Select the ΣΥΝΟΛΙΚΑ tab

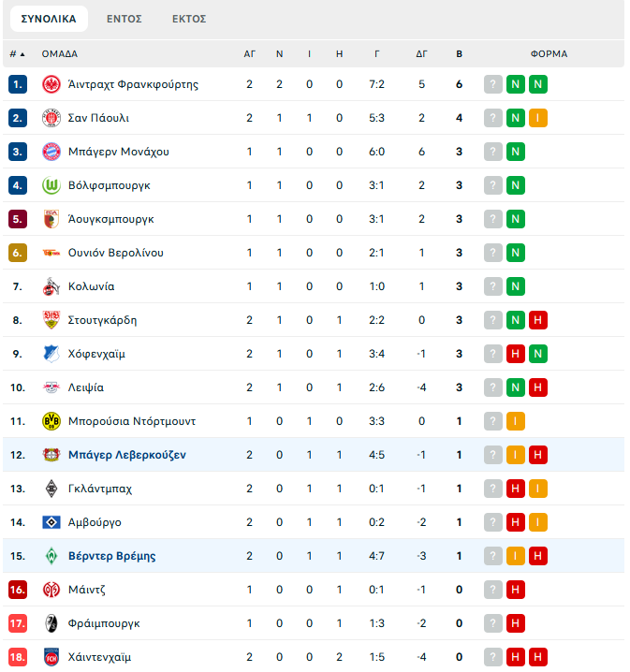[x=49, y=19]
